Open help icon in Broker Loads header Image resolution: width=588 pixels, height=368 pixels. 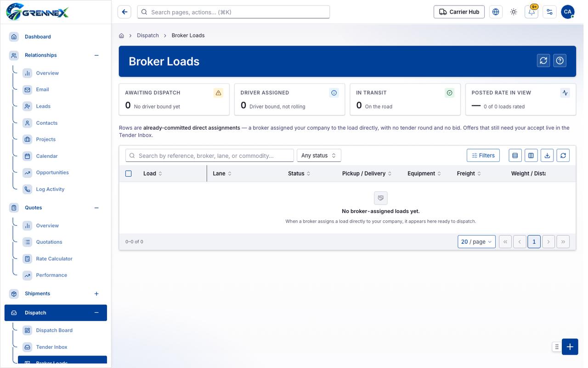tap(560, 61)
